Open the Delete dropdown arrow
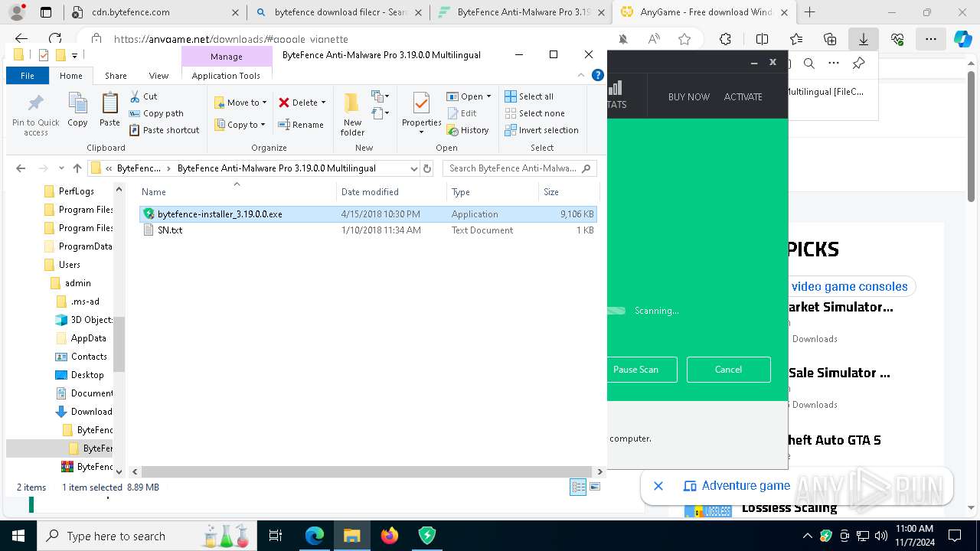Screen dimensions: 980x551 323,103
